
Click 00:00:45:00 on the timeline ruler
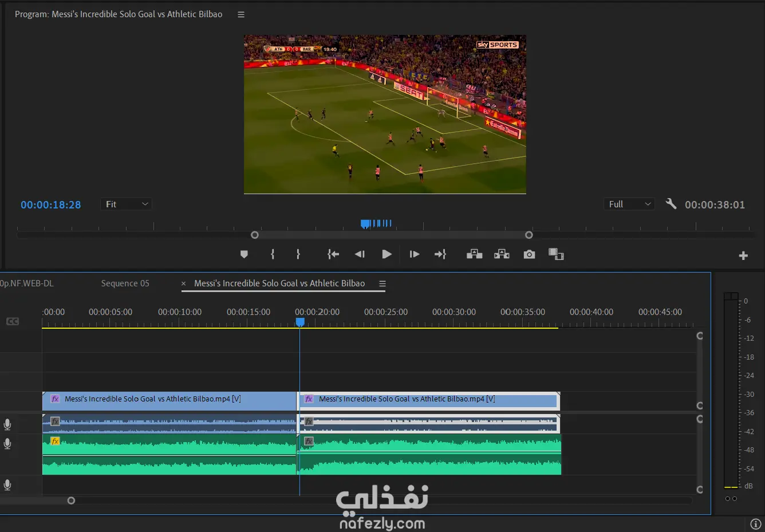point(660,312)
